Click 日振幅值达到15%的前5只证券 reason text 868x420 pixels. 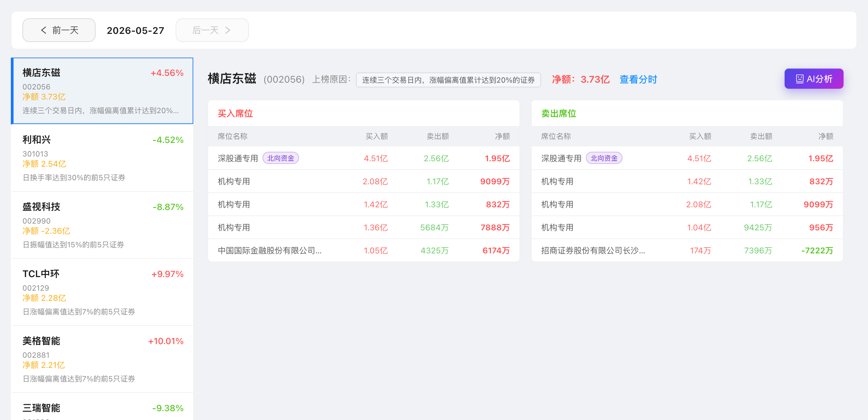[x=73, y=245]
